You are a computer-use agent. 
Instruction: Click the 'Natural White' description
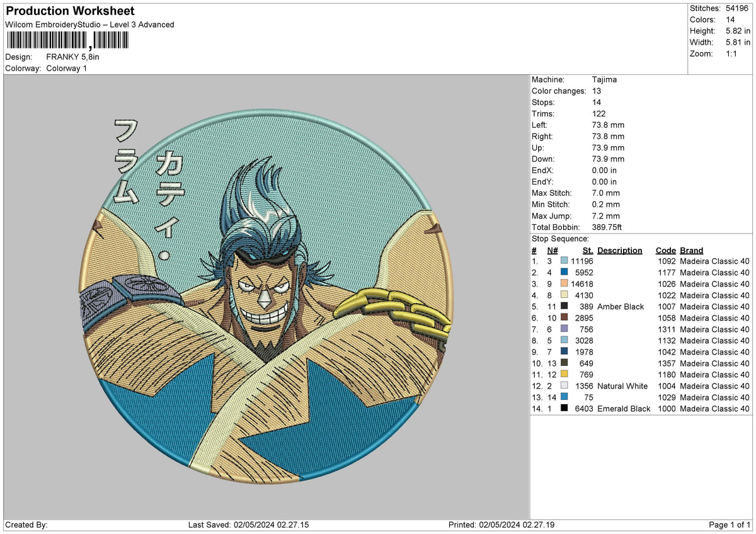coord(622,386)
